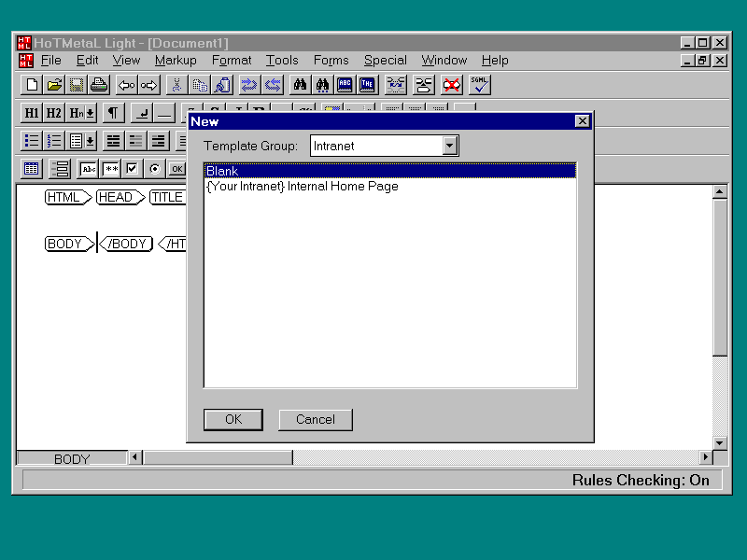Open the Special menu
The height and width of the screenshot is (560, 747).
coord(385,60)
